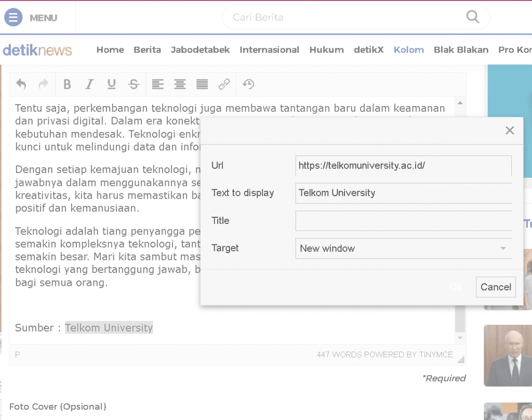Screen dimensions: 532x420
Task: Select center alignment
Action: pyautogui.click(x=180, y=84)
